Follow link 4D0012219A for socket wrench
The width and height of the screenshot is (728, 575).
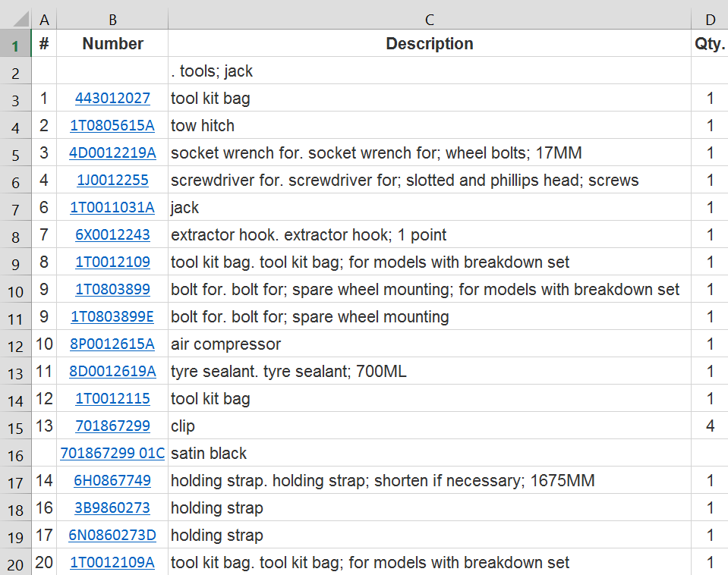[112, 153]
